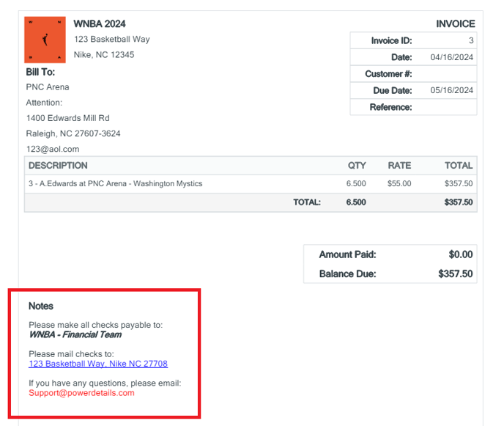Select the Balance Due label
504x426 pixels.
(x=347, y=274)
